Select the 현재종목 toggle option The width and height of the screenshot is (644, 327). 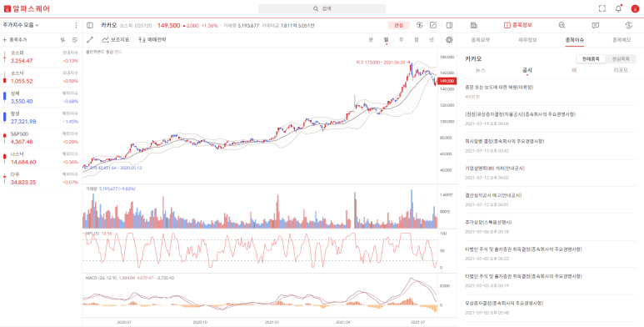591,59
